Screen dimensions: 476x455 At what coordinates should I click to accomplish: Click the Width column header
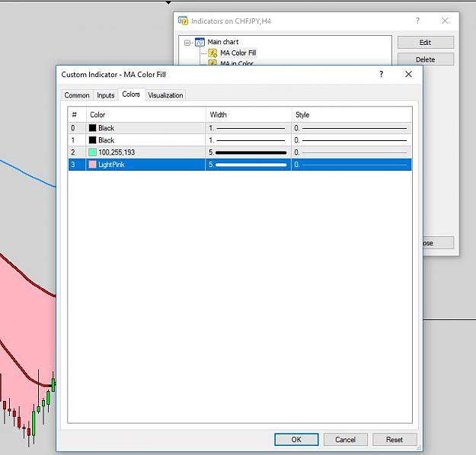pyautogui.click(x=248, y=115)
